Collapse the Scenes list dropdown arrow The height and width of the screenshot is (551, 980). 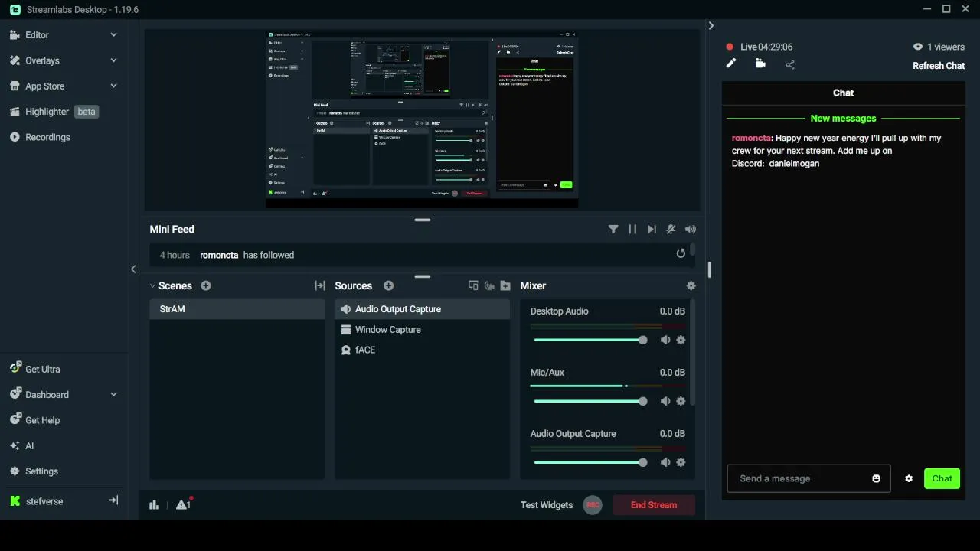tap(152, 286)
